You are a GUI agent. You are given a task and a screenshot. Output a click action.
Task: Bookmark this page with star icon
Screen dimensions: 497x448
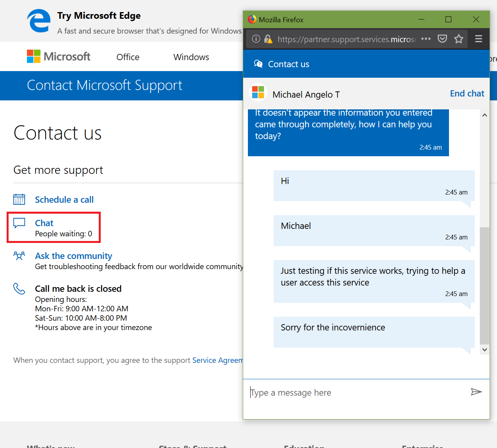click(x=459, y=39)
